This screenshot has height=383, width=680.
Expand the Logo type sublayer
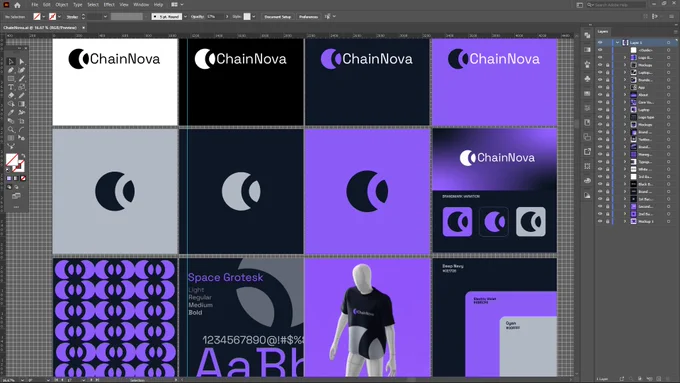tap(625, 117)
